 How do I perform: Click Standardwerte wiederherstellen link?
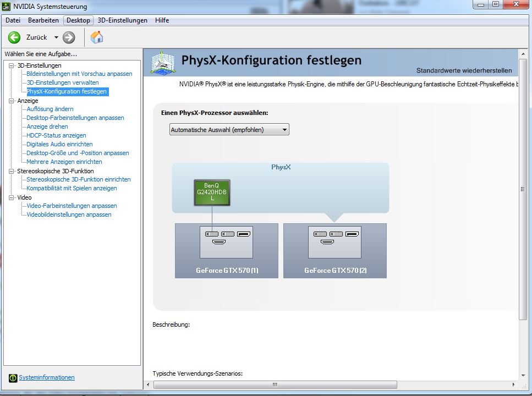coord(464,70)
